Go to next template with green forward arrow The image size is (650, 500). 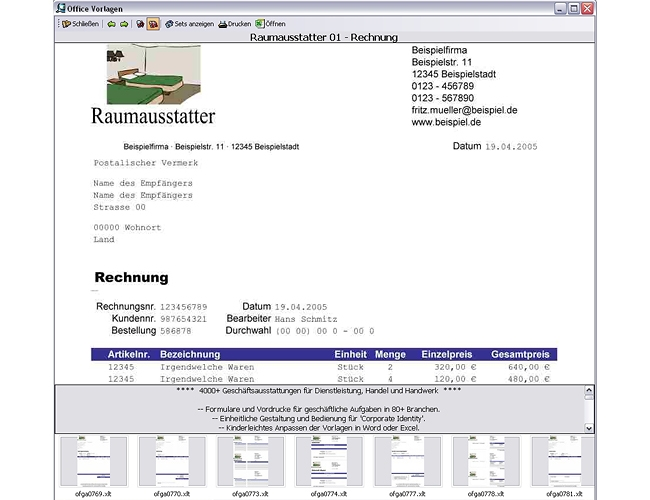tap(124, 24)
